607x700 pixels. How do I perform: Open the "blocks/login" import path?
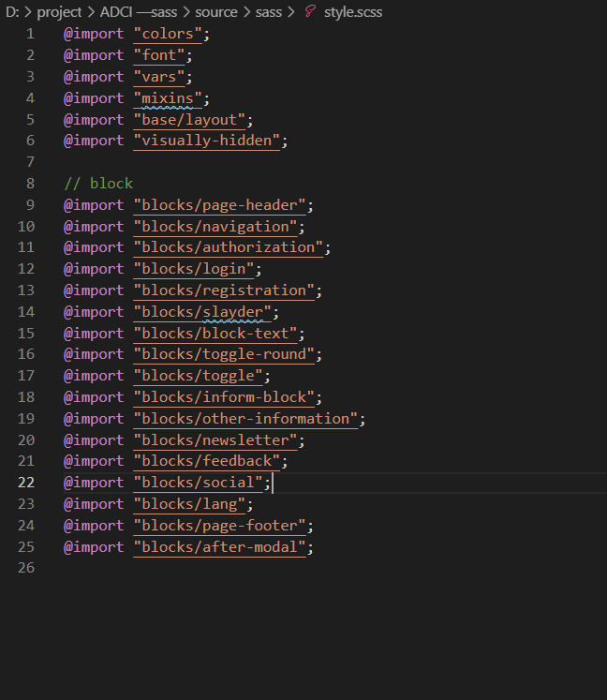(x=194, y=269)
